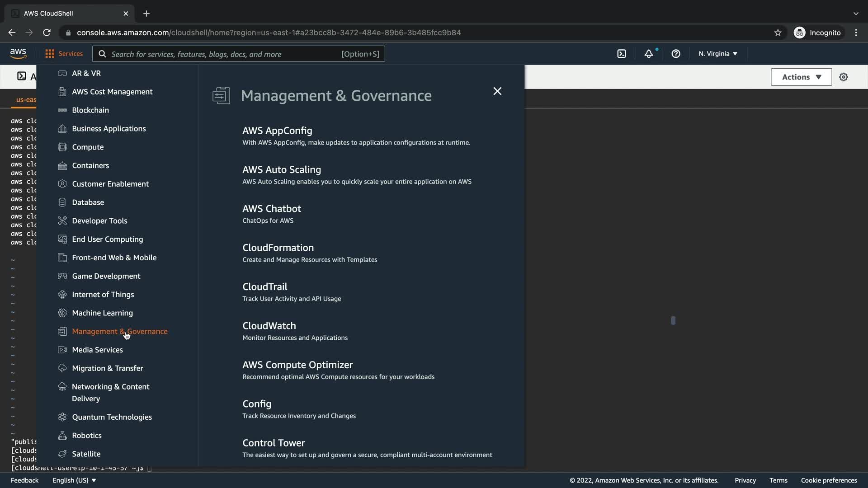Choose the Database category
Image resolution: width=868 pixels, height=488 pixels.
pos(88,202)
